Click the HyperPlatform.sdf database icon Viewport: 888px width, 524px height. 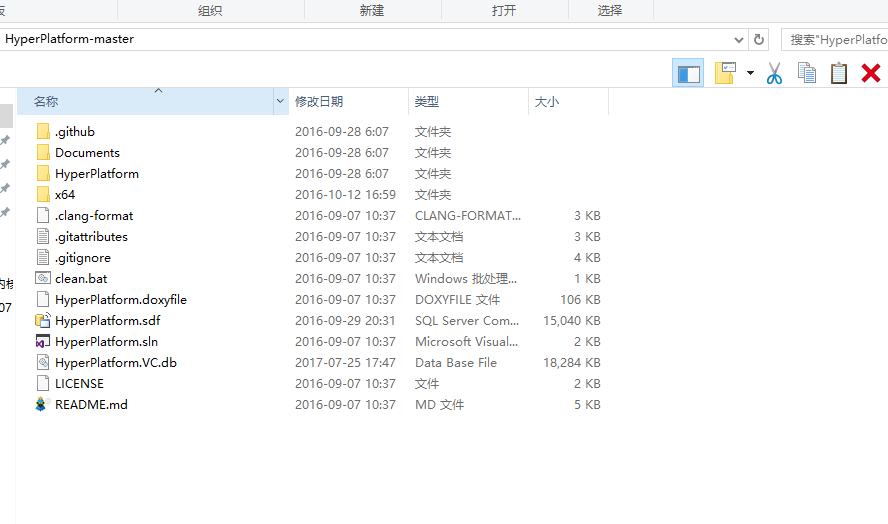tap(43, 320)
